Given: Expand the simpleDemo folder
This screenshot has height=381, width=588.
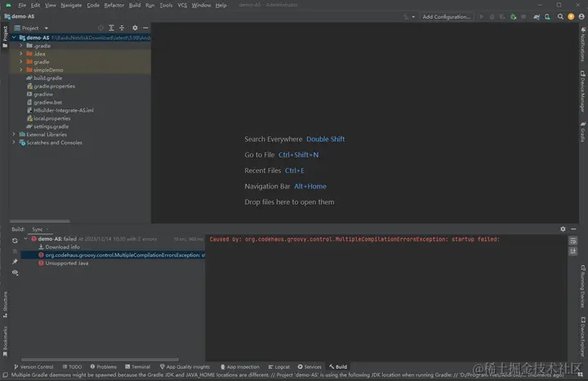Looking at the screenshot, I should click(x=21, y=70).
